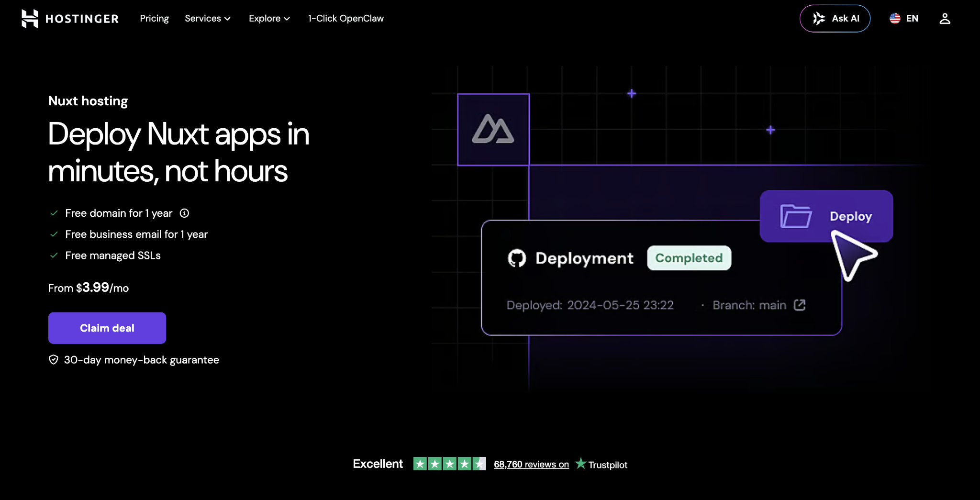Click 'Free business email for 1 year' text
The image size is (980, 500).
pos(136,234)
